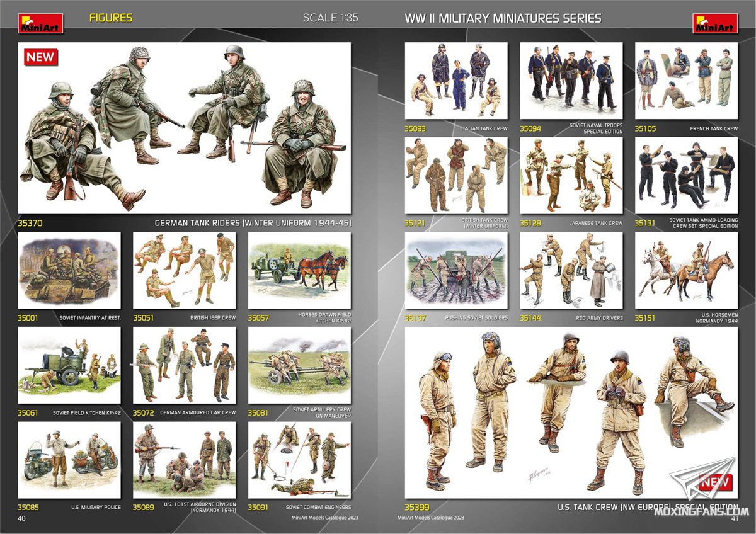
Task: Open the Pushing Soviet Soldiers artwork
Action: coord(456,271)
